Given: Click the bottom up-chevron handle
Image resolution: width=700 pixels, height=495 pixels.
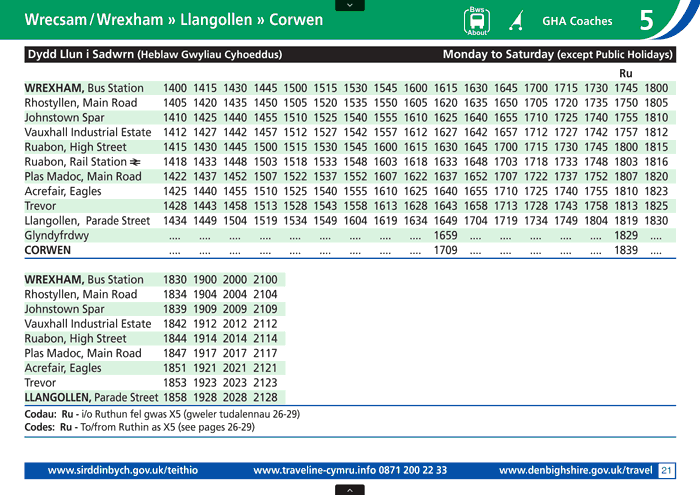Looking at the screenshot, I should (x=350, y=490).
